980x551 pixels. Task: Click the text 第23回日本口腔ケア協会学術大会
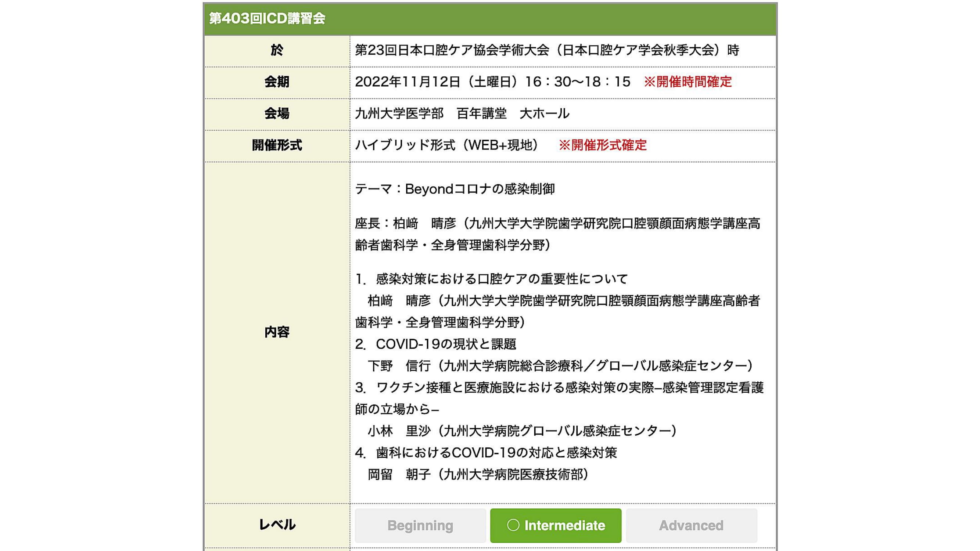(x=452, y=50)
